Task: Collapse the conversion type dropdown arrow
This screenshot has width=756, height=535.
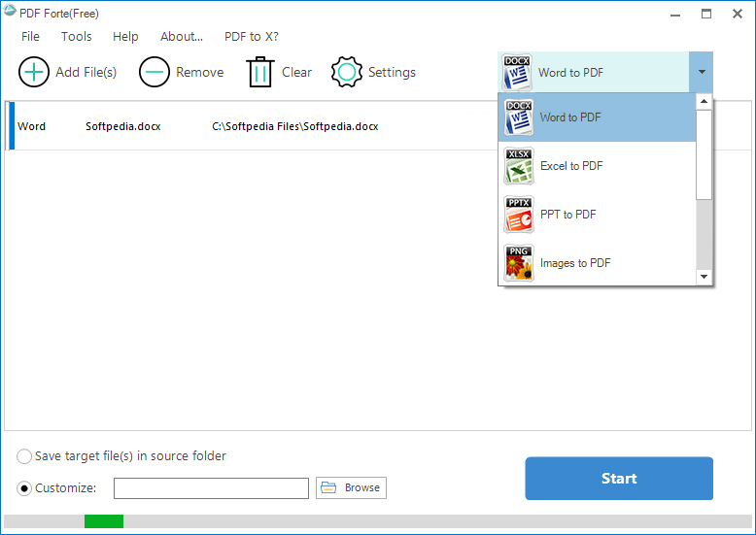Action: (702, 72)
